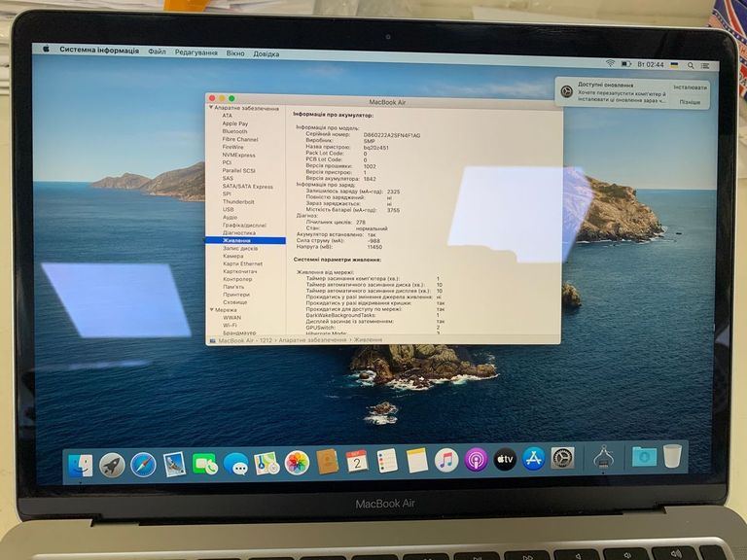Viewport: 747px width, 560px height.
Task: Open the App Store from the Dock
Action: pos(534,459)
